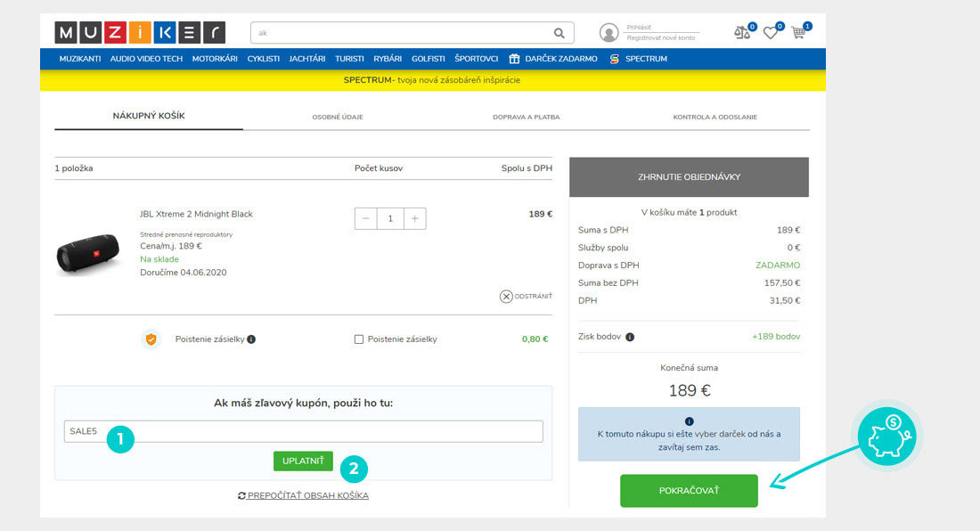Click the Odstrániť link text
This screenshot has width=980, height=531.
[x=533, y=296]
